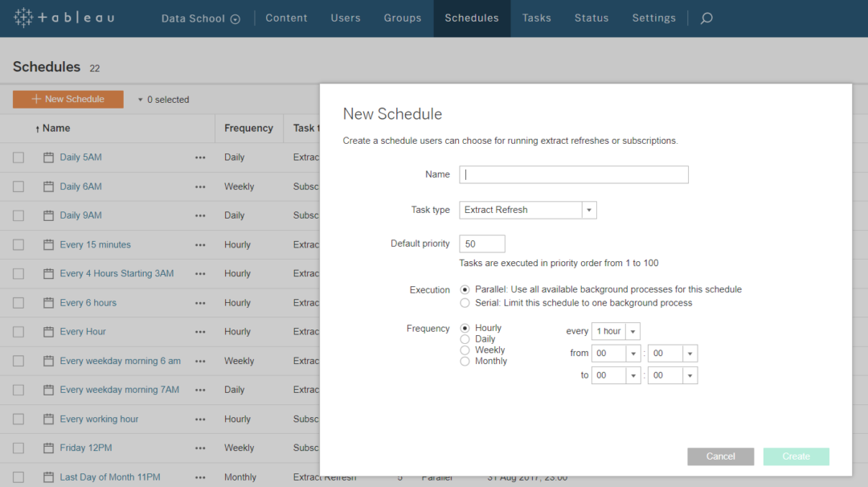Switch to the Tasks tab
Screen dimensions: 868x487
pyautogui.click(x=536, y=18)
